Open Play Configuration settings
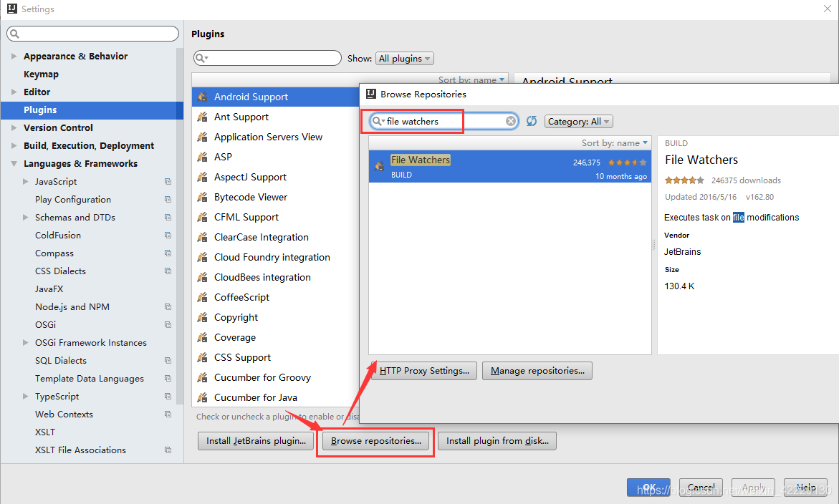The image size is (839, 504). (73, 199)
